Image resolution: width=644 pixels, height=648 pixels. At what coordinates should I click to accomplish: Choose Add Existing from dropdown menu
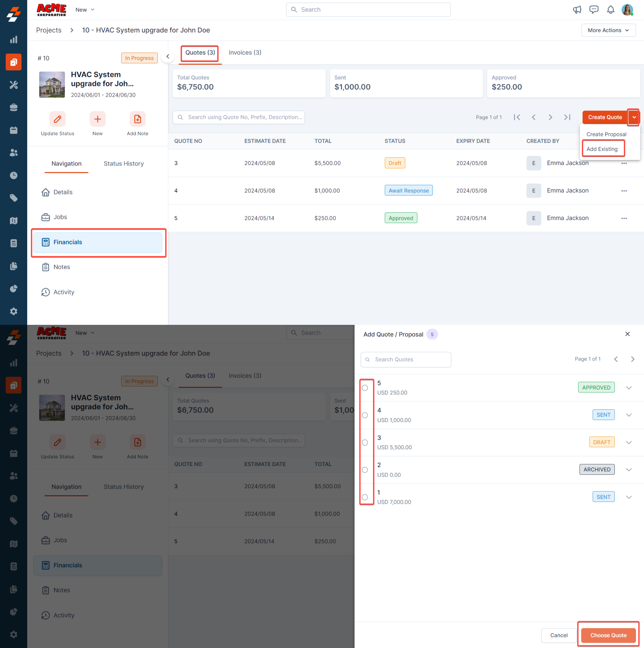[x=602, y=149]
